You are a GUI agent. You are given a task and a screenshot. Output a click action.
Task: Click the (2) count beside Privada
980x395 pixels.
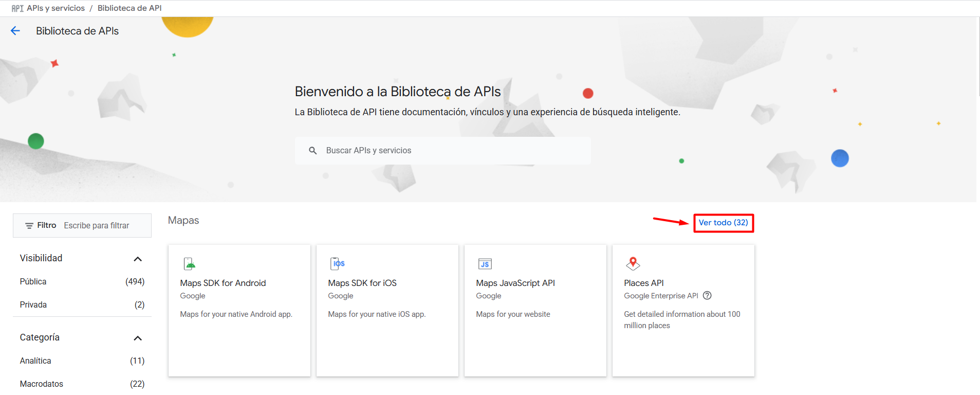pos(140,305)
